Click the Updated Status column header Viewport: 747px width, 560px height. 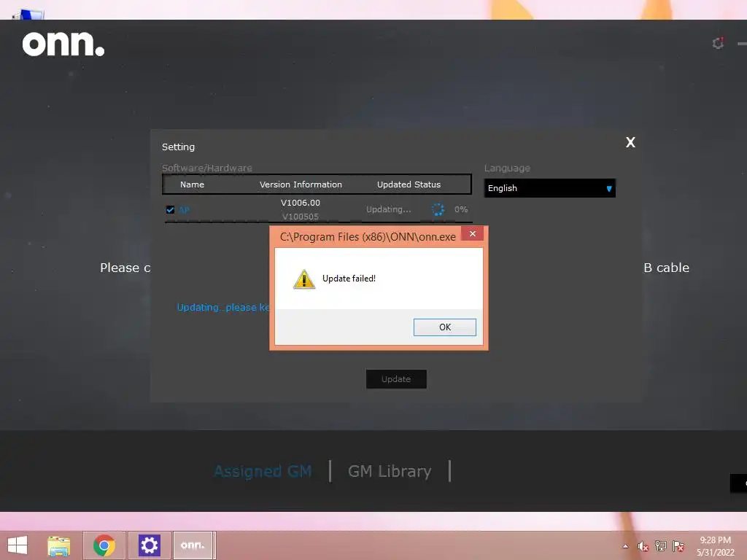(409, 184)
